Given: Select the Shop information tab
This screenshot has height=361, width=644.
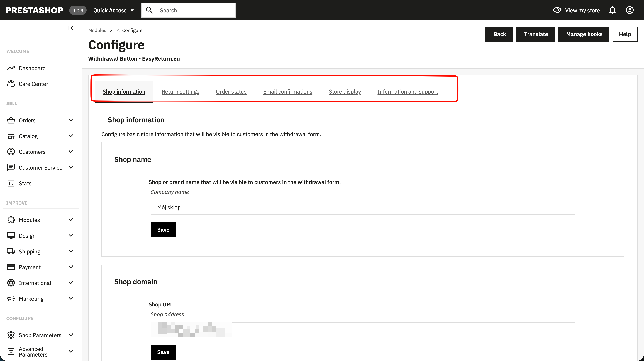Looking at the screenshot, I should coord(124,91).
